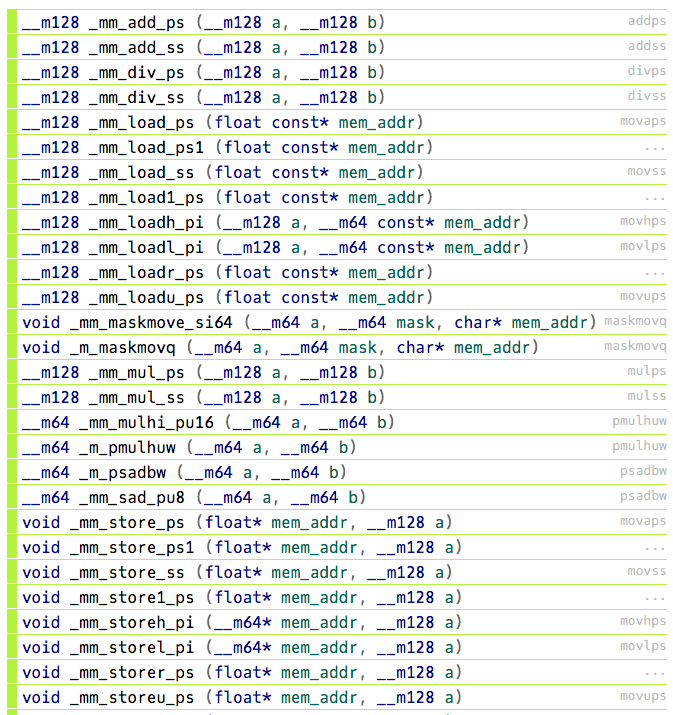Select the _m_maskmovq function row
The width and height of the screenshot is (673, 715).
pos(337,347)
